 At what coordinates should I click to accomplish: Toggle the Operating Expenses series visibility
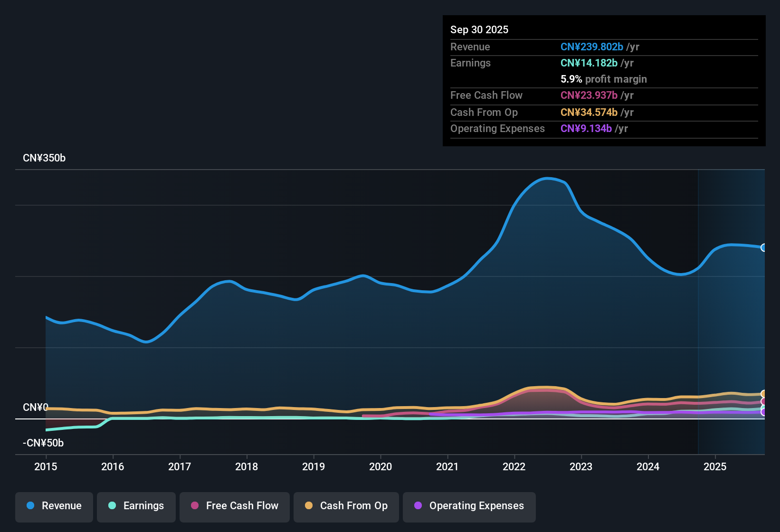(469, 506)
